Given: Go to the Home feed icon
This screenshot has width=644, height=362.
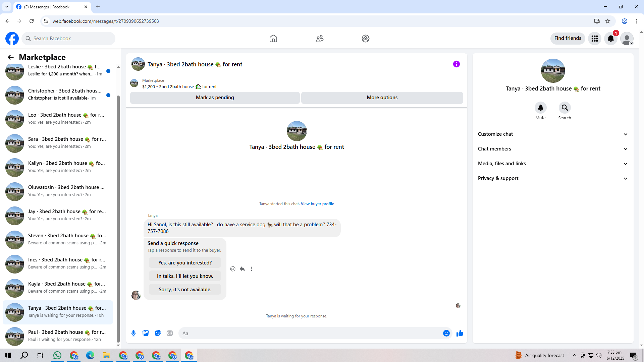Looking at the screenshot, I should tap(273, 39).
